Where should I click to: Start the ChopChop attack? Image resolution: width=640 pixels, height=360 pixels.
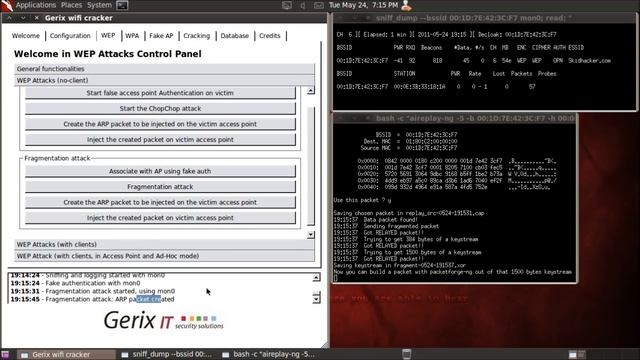[160, 109]
